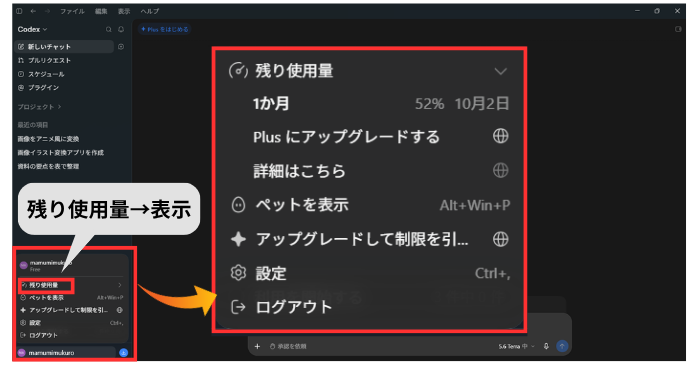Click small アップグレードして制限を引... in sidebar menu

coord(68,310)
